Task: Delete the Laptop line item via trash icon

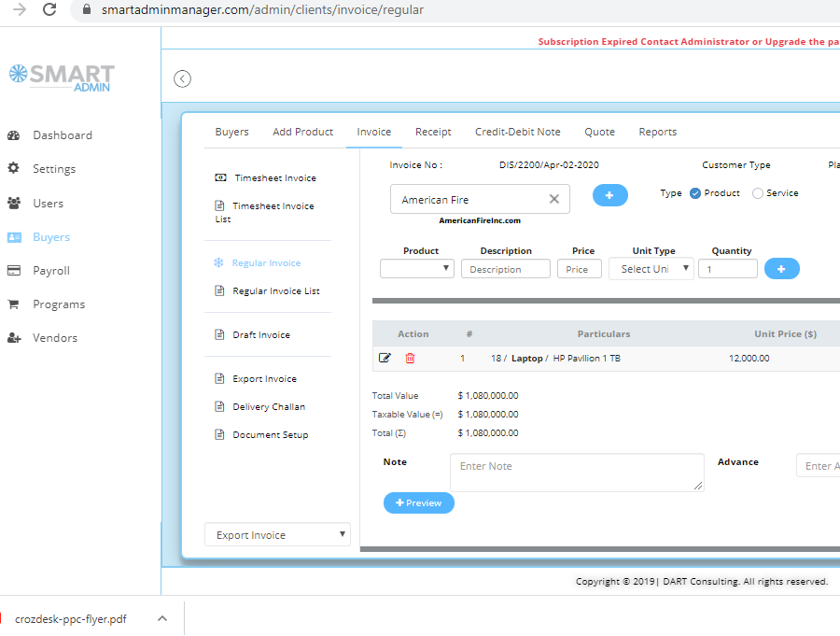Action: pos(409,358)
